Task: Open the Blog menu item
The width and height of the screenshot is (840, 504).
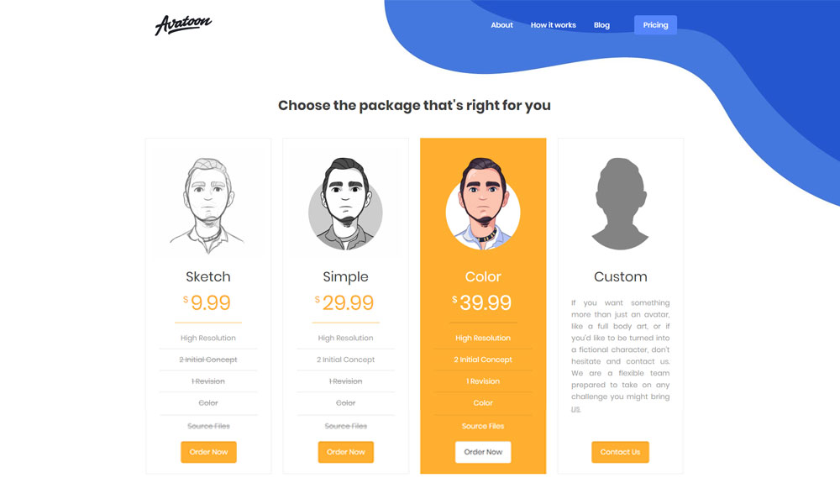Action: click(601, 25)
